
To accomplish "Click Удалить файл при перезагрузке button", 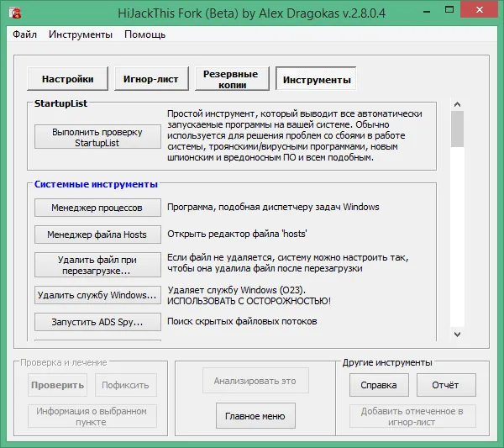I will [97, 265].
